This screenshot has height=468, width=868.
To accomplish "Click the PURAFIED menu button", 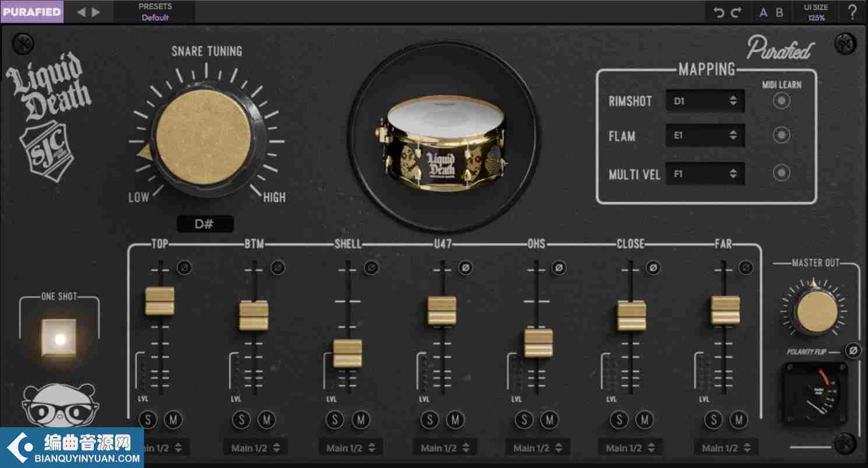I will coord(32,12).
